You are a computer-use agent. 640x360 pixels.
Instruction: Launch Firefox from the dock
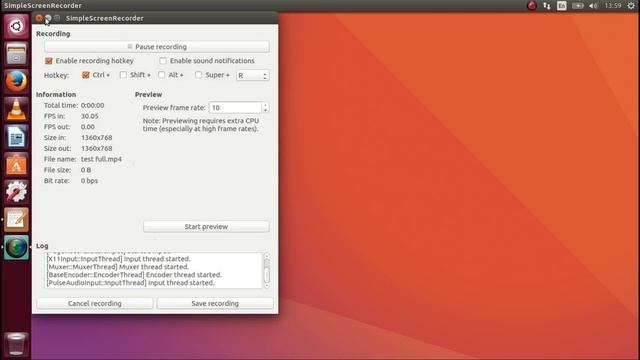[16, 81]
